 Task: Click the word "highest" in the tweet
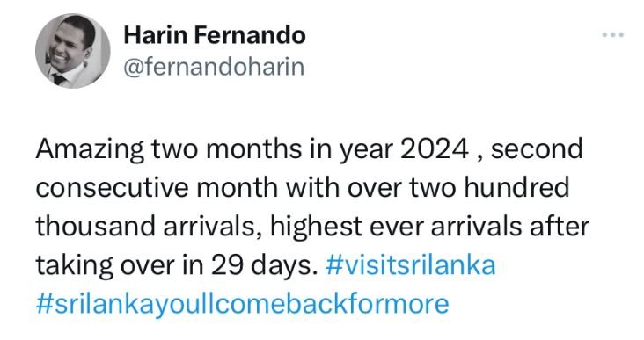pos(316,227)
